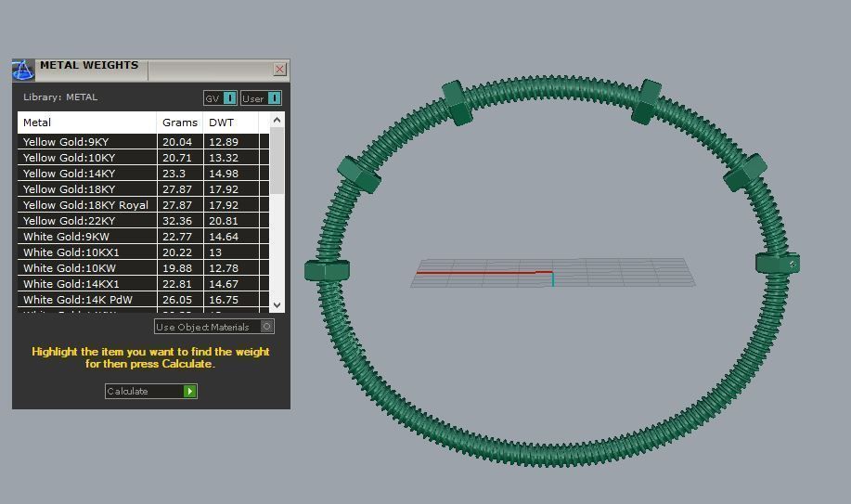
Task: Enable Use Object Materials option
Action: [x=214, y=327]
